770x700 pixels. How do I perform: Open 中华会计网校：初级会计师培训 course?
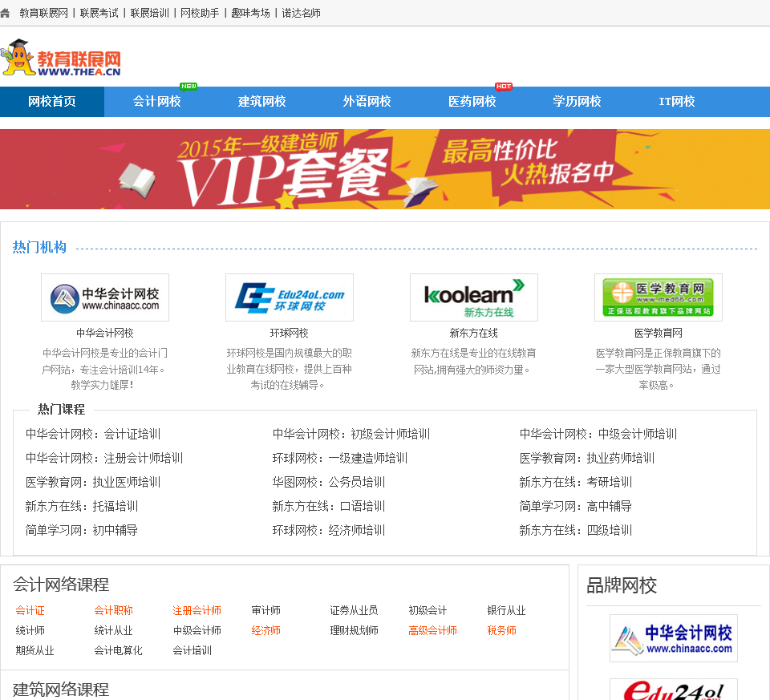click(x=351, y=434)
